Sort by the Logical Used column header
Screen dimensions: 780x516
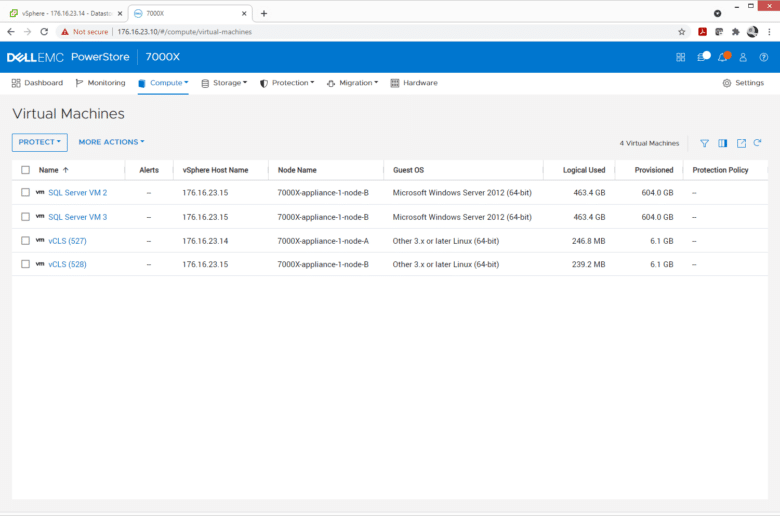pyautogui.click(x=584, y=170)
